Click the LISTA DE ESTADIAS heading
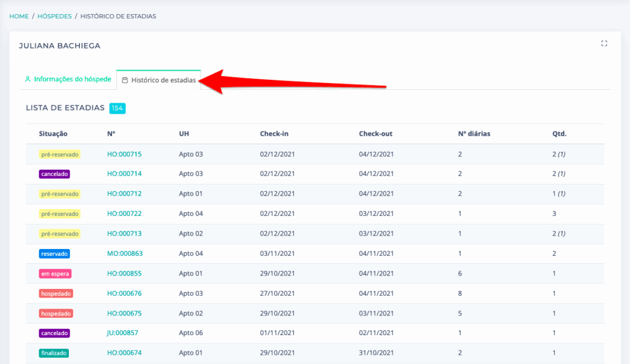Viewport: 630px width, 364px height. 65,108
